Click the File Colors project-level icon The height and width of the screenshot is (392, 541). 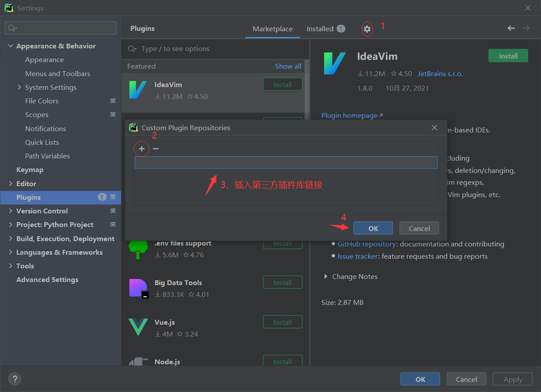(x=113, y=101)
